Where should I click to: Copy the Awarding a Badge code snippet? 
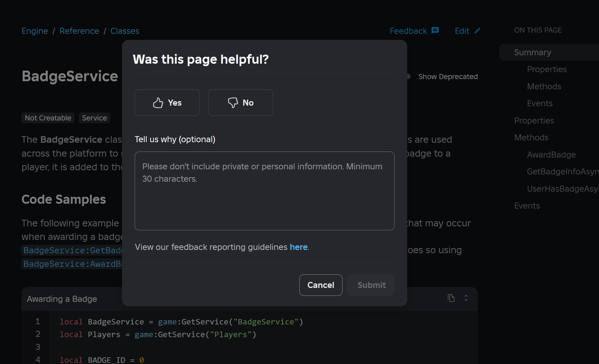click(x=451, y=298)
